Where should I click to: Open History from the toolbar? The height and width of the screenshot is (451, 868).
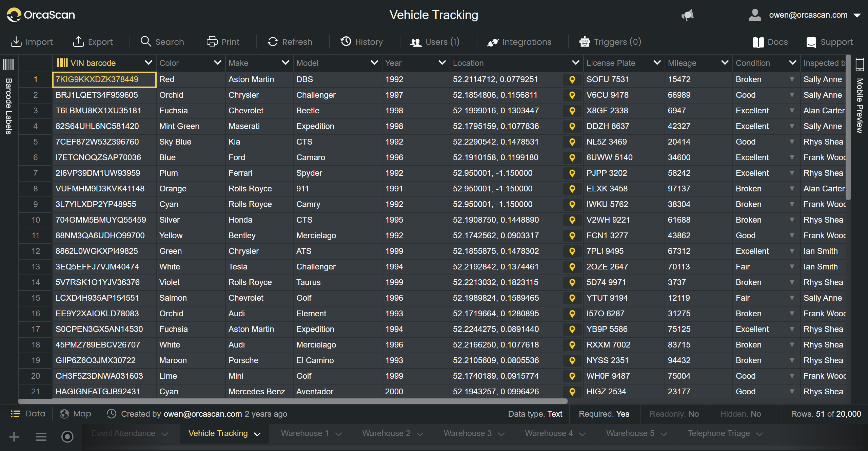(361, 42)
